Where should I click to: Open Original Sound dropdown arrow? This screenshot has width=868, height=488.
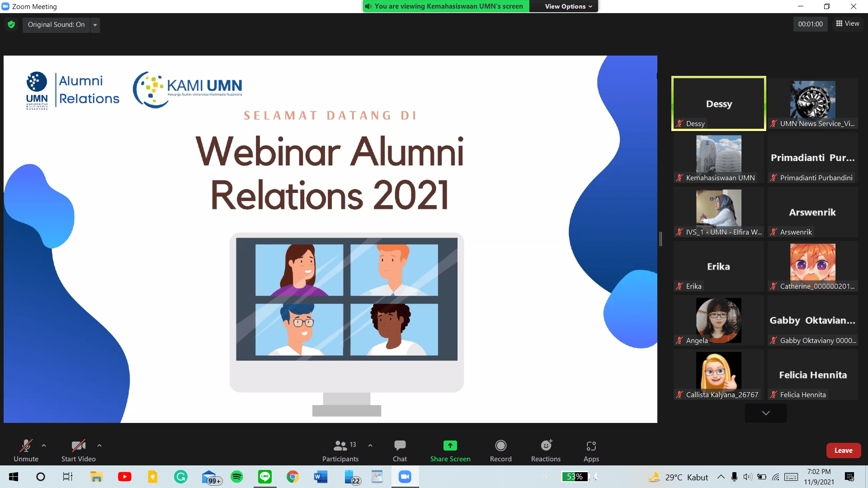(x=95, y=25)
